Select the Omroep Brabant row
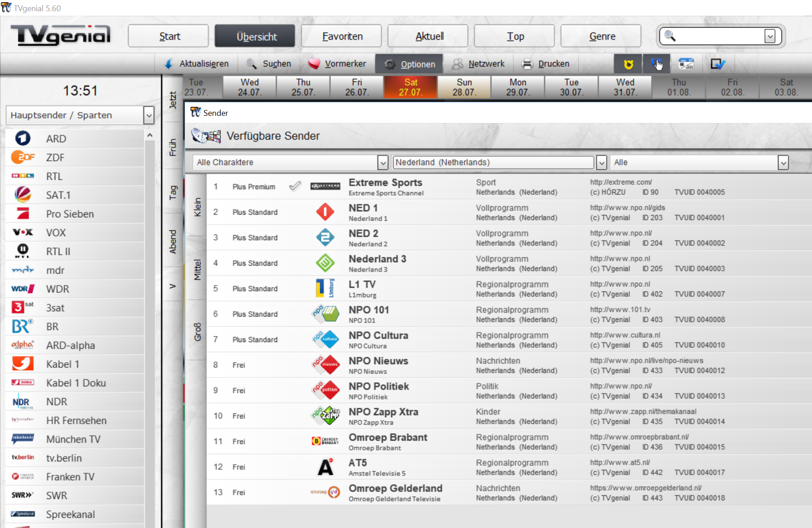 click(x=509, y=441)
